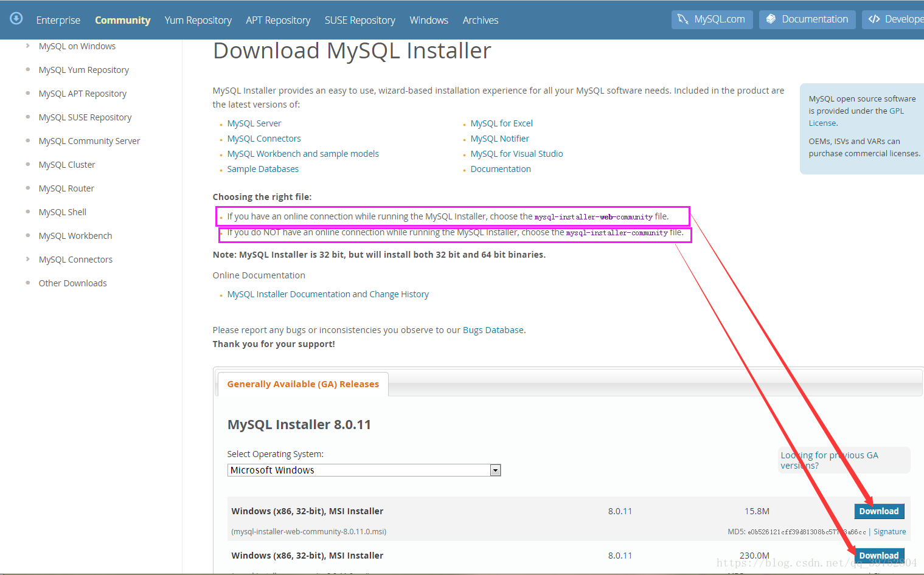Click MySQL Workbench and sample models link

[302, 154]
